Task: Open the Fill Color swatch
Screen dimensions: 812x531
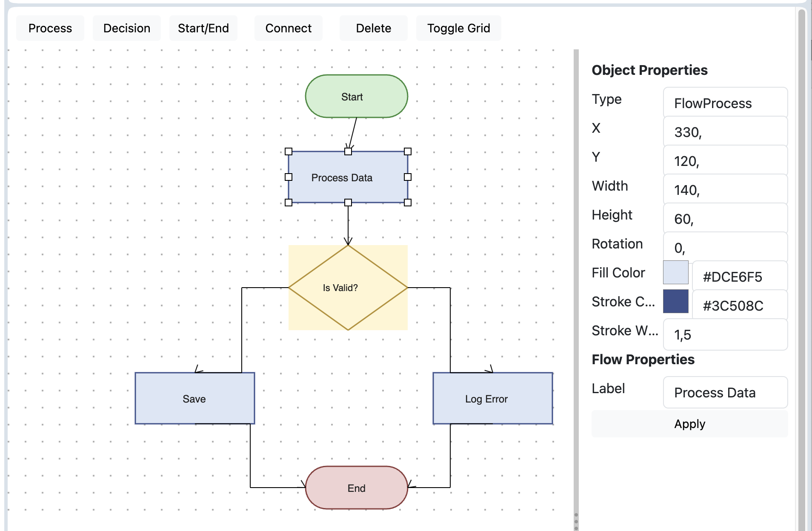Action: [675, 272]
